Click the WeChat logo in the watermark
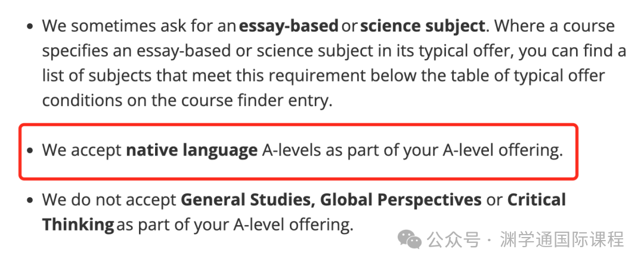This screenshot has width=644, height=265. pyautogui.click(x=412, y=239)
